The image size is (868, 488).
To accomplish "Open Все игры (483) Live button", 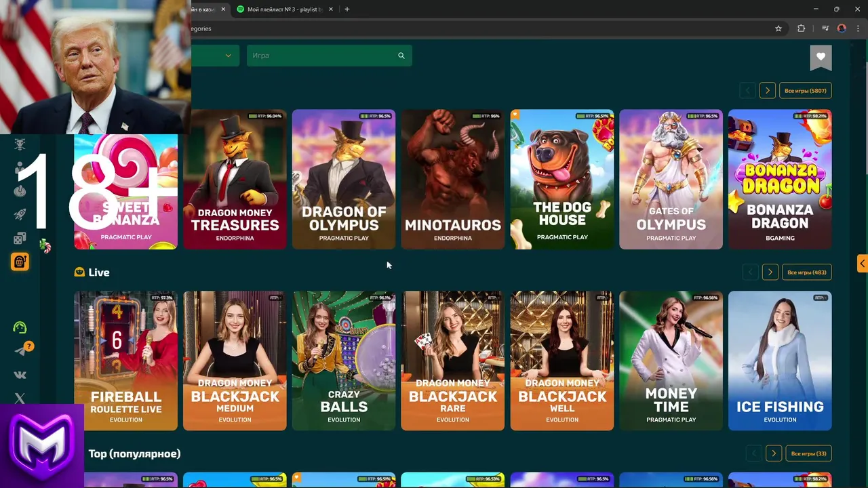I will pos(807,272).
